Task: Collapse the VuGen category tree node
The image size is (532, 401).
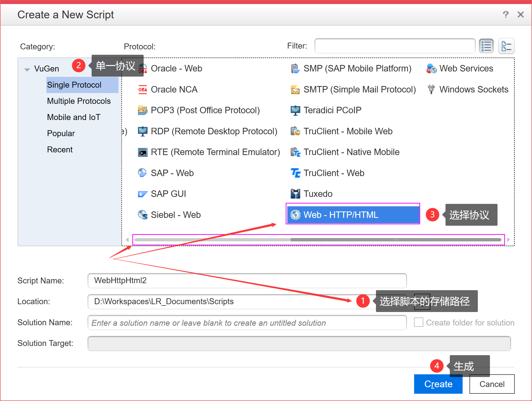Action: tap(27, 69)
